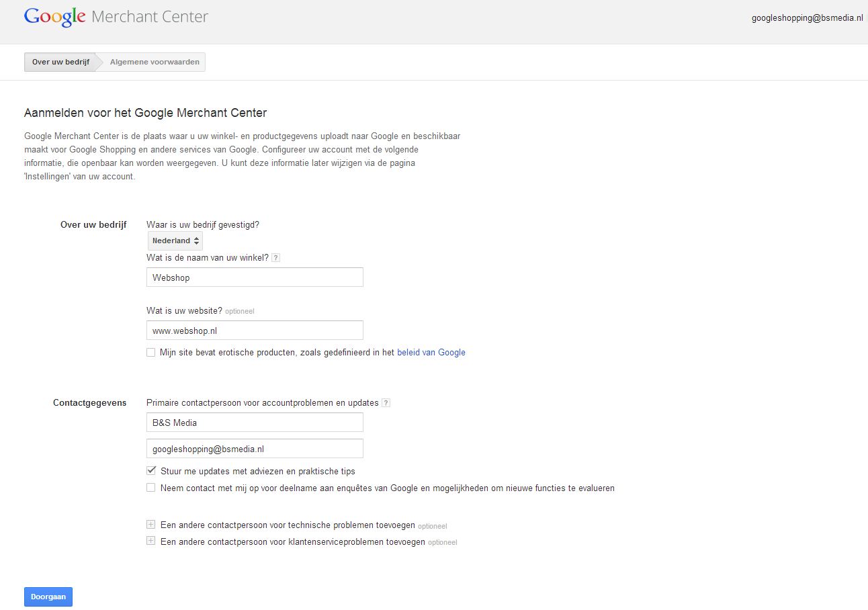Click the label Wat is uw website?
Viewport: 868px width, 610px height.
[x=184, y=311]
